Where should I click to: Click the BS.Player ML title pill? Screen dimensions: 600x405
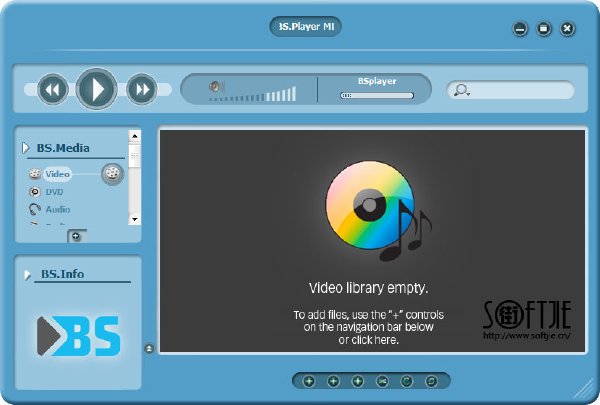[305, 26]
